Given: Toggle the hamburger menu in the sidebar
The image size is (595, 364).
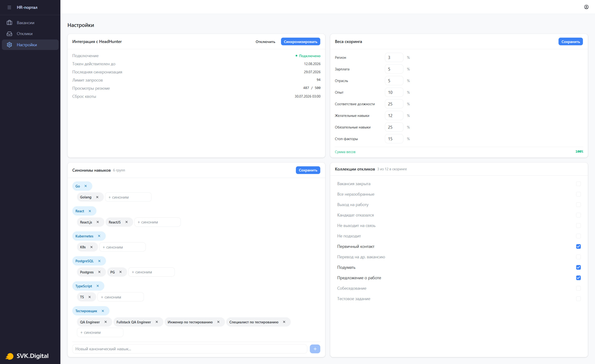Looking at the screenshot, I should point(9,7).
